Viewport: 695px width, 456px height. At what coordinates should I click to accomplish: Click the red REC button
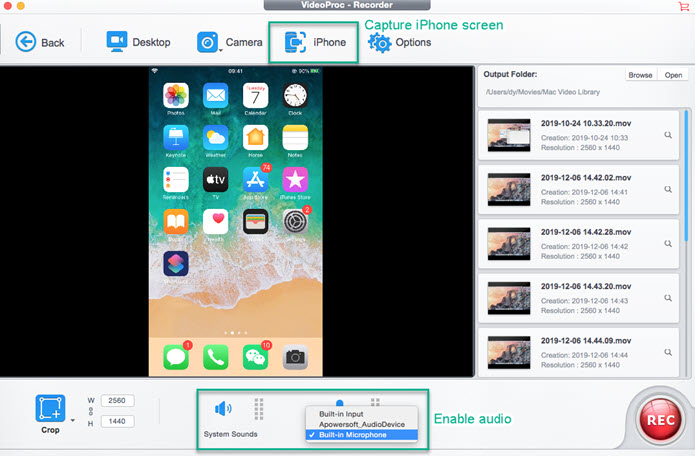[x=660, y=419]
